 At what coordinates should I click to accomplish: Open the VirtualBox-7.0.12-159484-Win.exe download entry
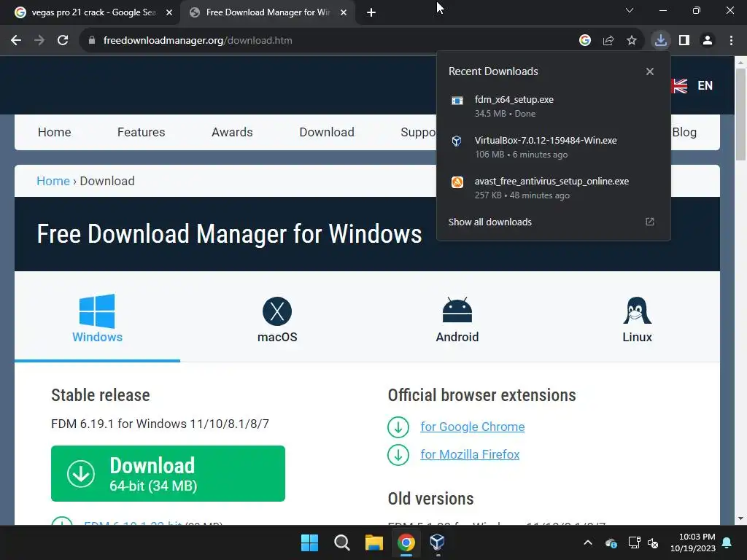pos(553,147)
